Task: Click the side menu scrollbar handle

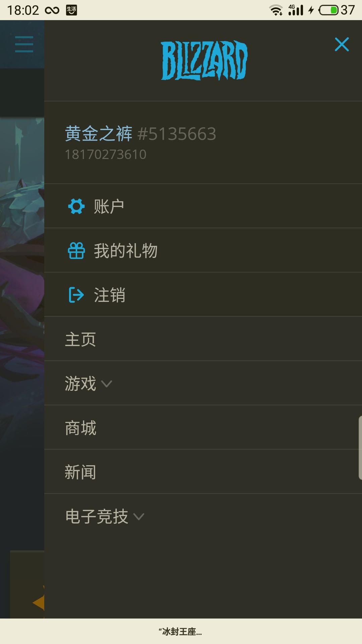Action: (x=360, y=448)
